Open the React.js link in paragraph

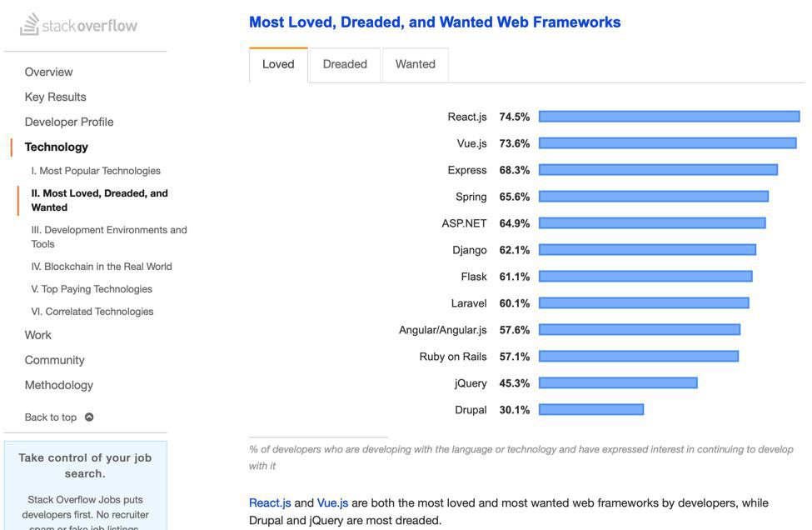(x=270, y=502)
